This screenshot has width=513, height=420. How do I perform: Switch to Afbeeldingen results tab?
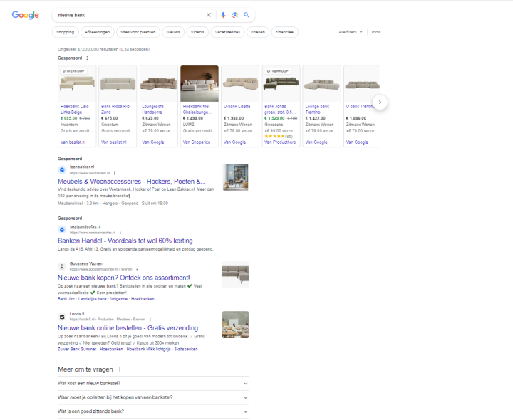97,32
